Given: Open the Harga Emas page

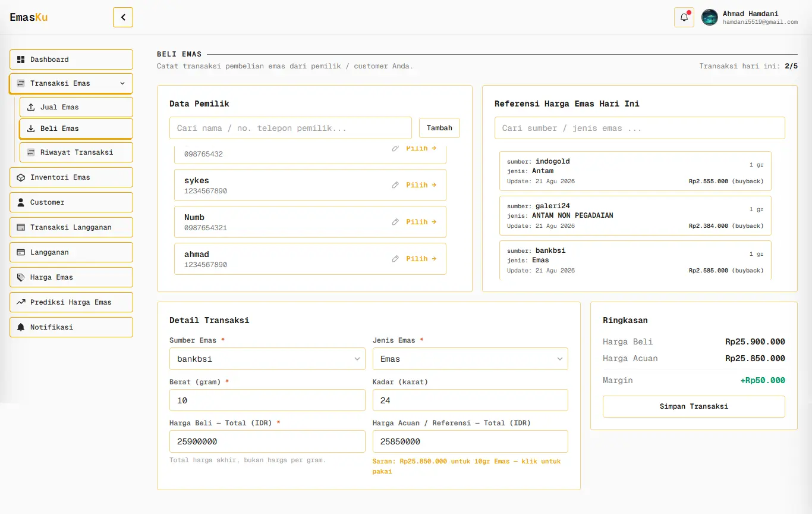Looking at the screenshot, I should click(71, 277).
